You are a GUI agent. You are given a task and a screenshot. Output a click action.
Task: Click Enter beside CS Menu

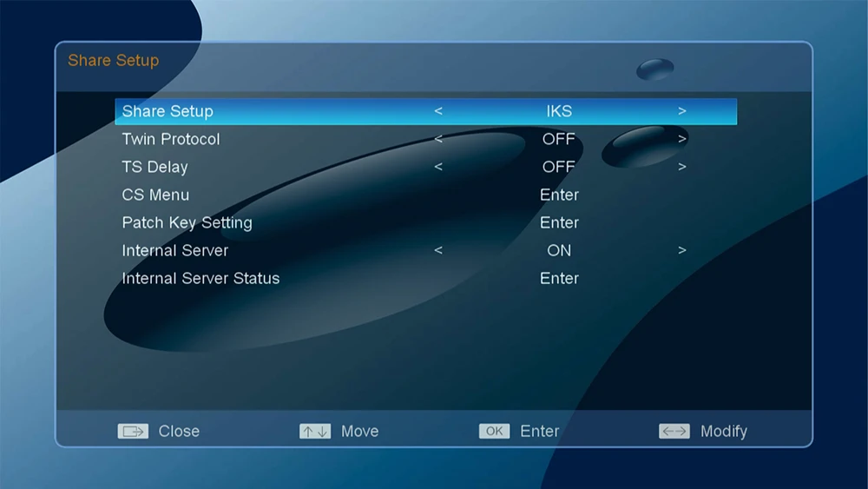click(559, 195)
